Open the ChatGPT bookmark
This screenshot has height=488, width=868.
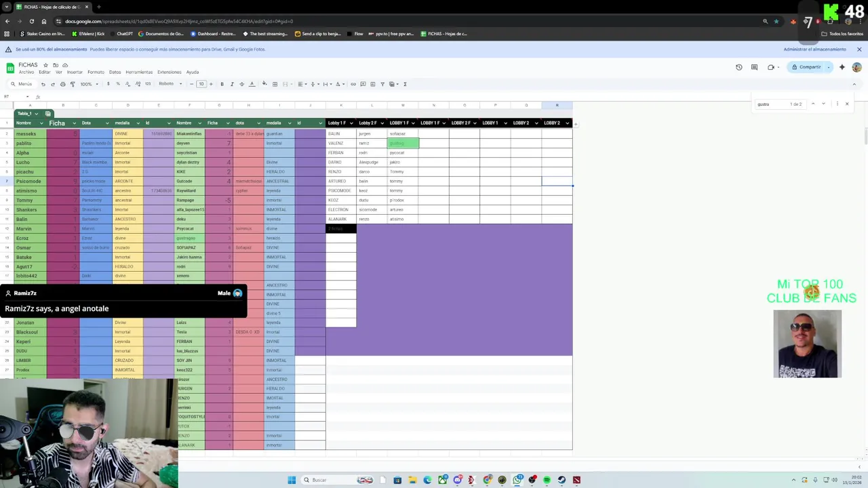click(121, 34)
